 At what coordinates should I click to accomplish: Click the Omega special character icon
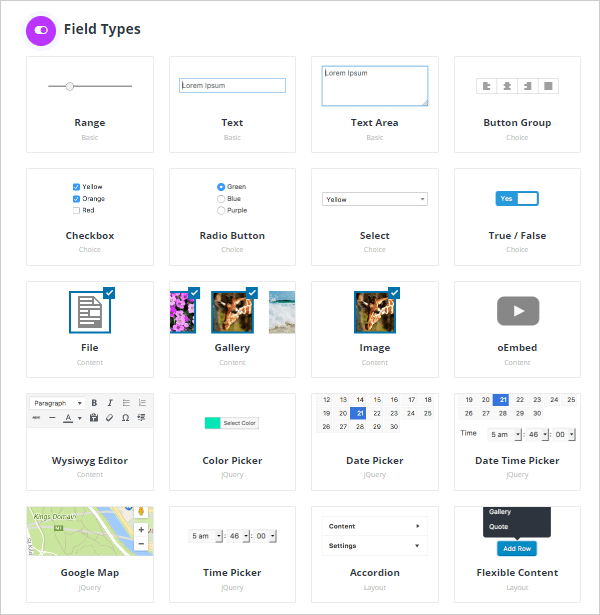point(125,417)
